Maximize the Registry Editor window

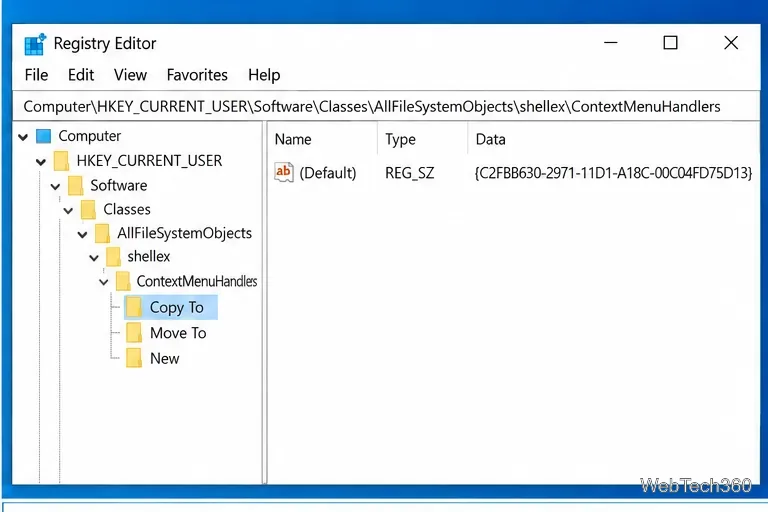click(671, 43)
